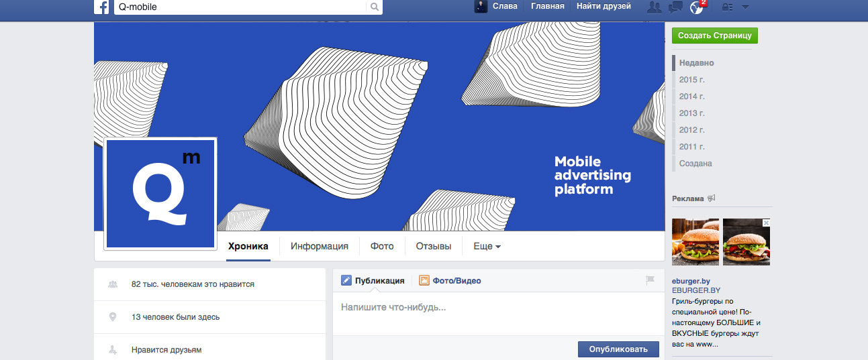Click Слава profile avatar in top bar

pos(481,7)
